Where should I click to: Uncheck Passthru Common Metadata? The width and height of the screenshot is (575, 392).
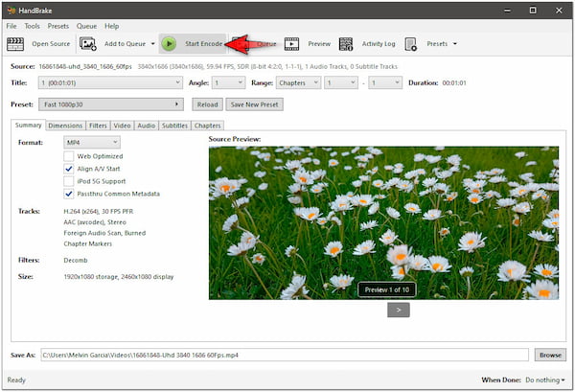(x=69, y=194)
